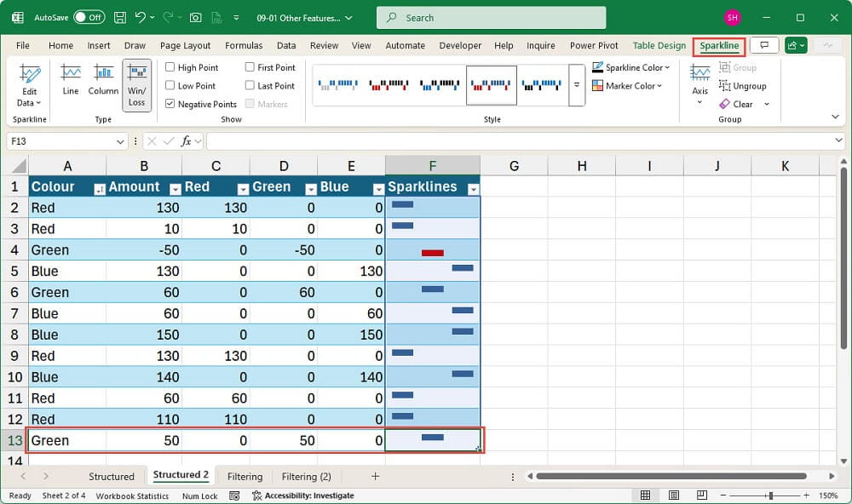Image resolution: width=852 pixels, height=504 pixels.
Task: Switch to the Table Design ribbon tab
Action: point(659,45)
